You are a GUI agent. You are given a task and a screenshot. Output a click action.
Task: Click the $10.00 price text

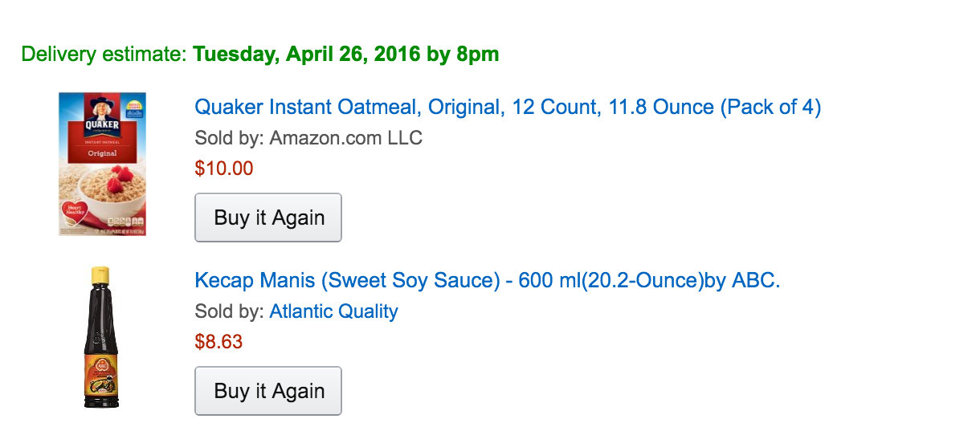224,169
